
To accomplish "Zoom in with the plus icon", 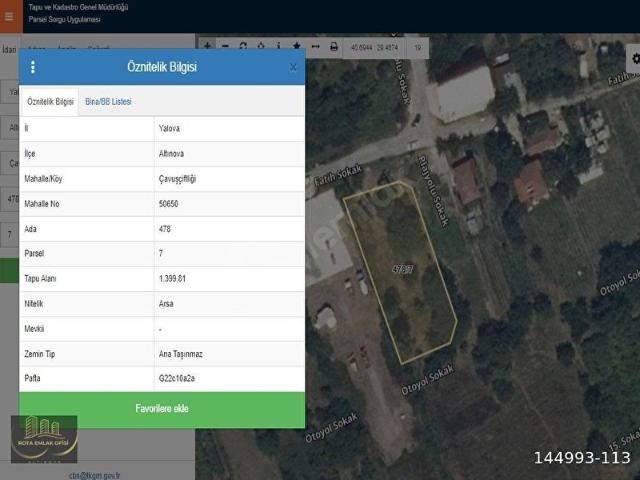I will pos(207,46).
